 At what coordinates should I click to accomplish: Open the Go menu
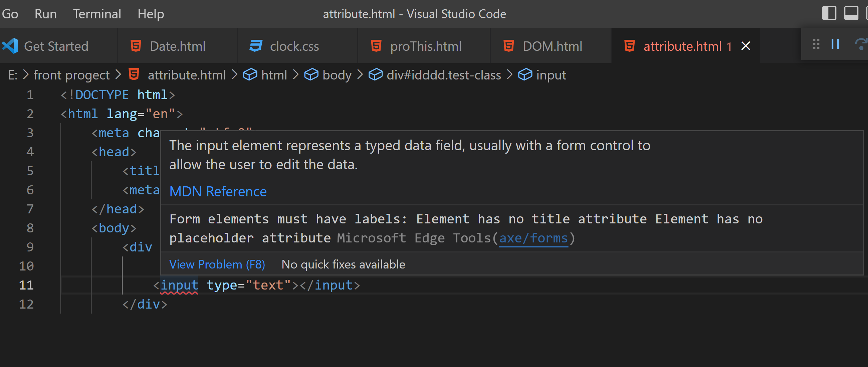pos(10,14)
